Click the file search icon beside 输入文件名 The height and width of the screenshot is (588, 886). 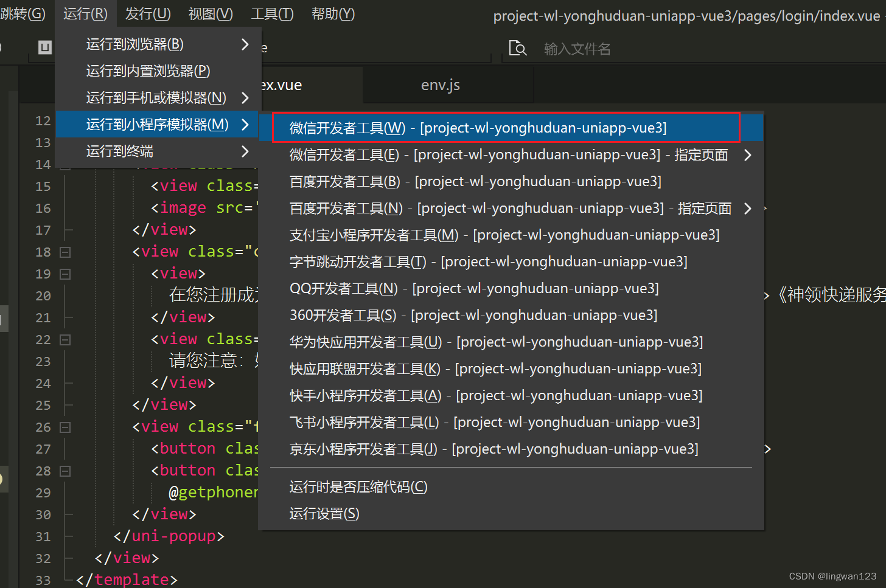coord(518,48)
